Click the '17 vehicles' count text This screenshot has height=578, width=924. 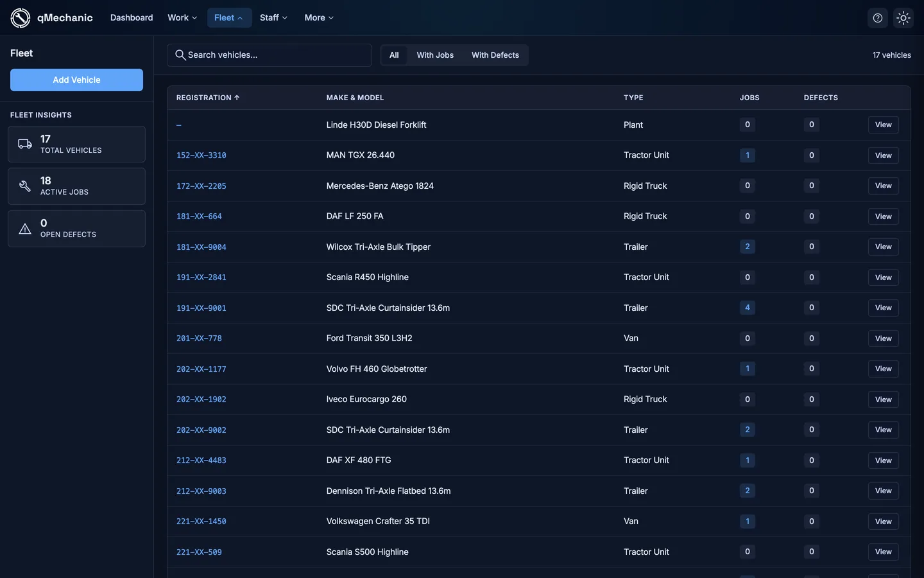tap(891, 55)
